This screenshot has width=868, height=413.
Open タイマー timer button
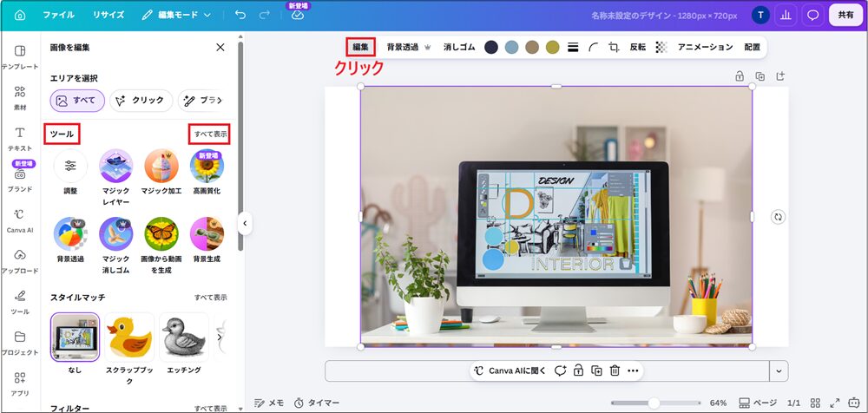[317, 403]
